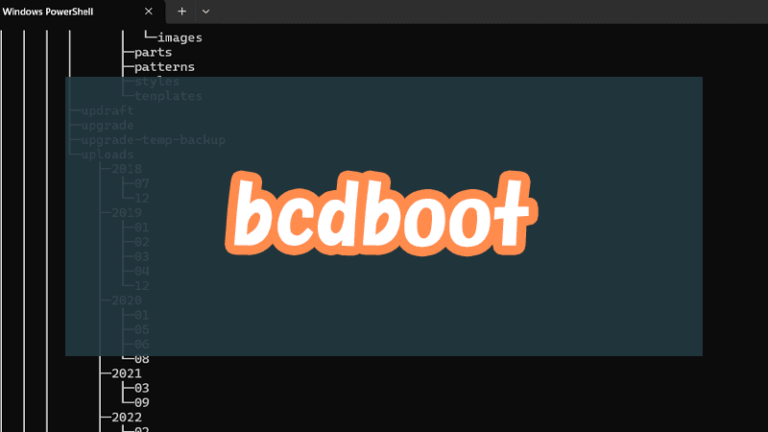Click the '2021' folder entry

coord(126,374)
